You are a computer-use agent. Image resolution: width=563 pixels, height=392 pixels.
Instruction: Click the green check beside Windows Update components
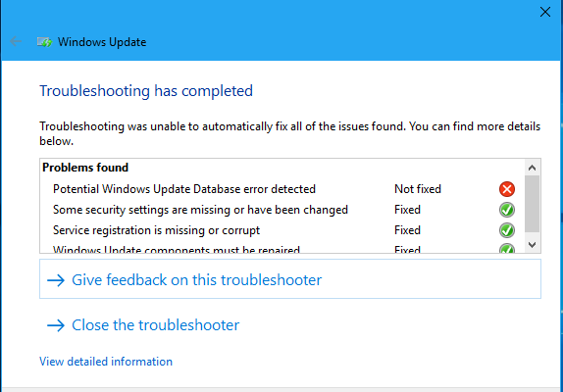click(x=507, y=248)
